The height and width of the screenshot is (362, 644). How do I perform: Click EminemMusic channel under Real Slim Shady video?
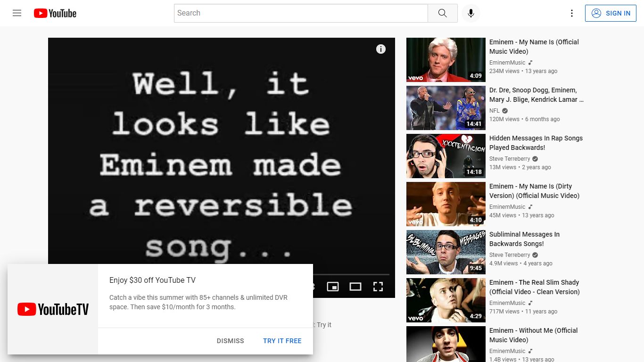(x=507, y=303)
